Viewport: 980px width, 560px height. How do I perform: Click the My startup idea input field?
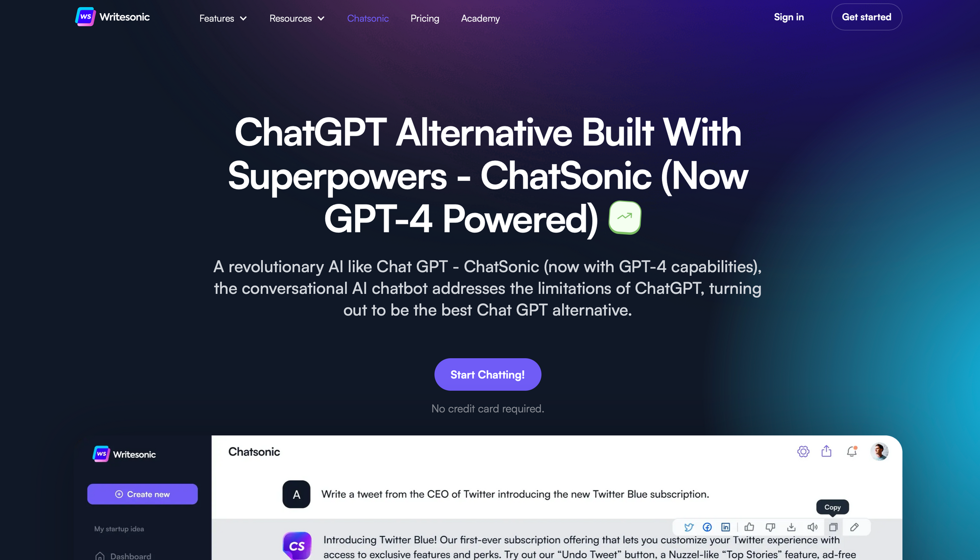tap(118, 528)
